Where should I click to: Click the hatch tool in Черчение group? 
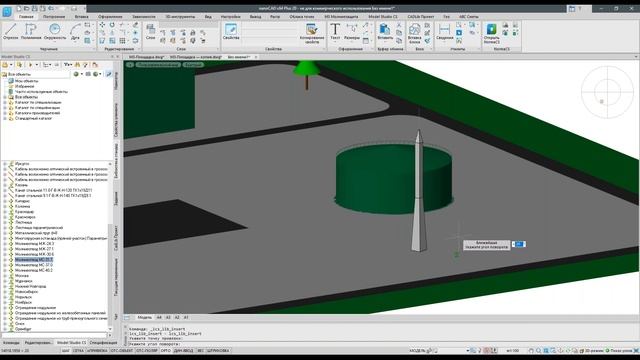coord(87,41)
